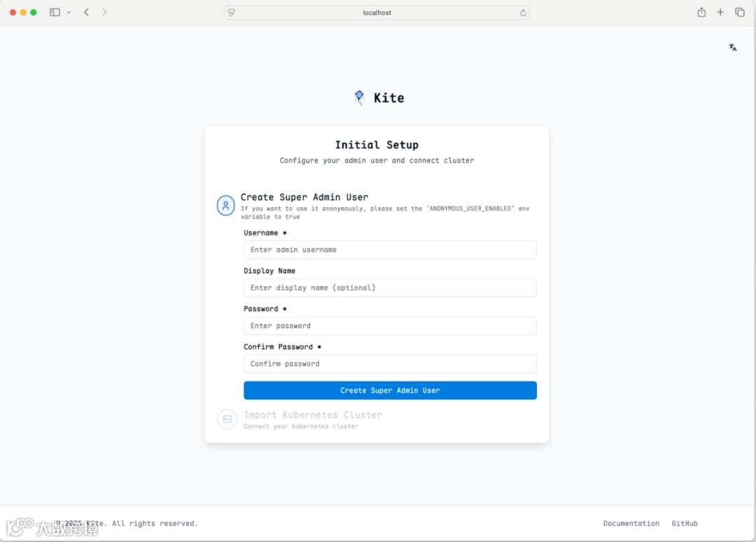This screenshot has width=756, height=542.
Task: Click the Kite title text
Action: pyautogui.click(x=388, y=98)
